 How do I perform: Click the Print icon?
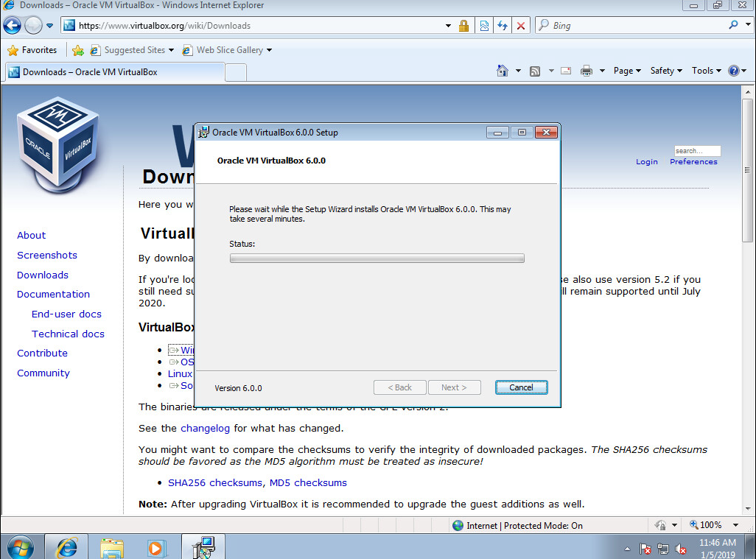pyautogui.click(x=587, y=71)
